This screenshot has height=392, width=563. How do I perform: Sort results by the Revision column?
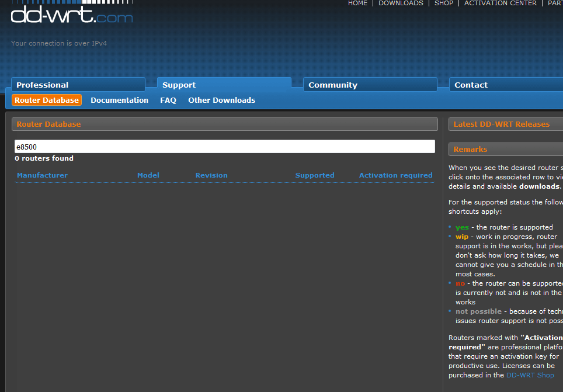pyautogui.click(x=211, y=175)
